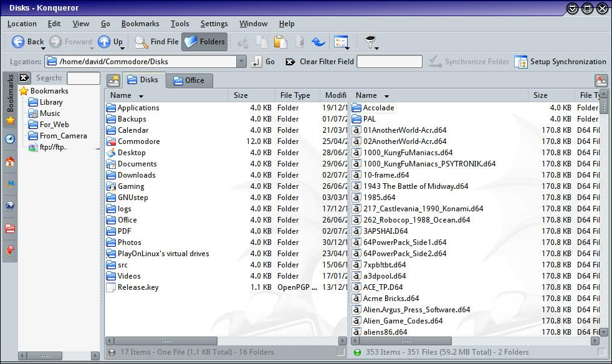Click the Go button next to location
The image size is (612, 364).
(x=262, y=62)
